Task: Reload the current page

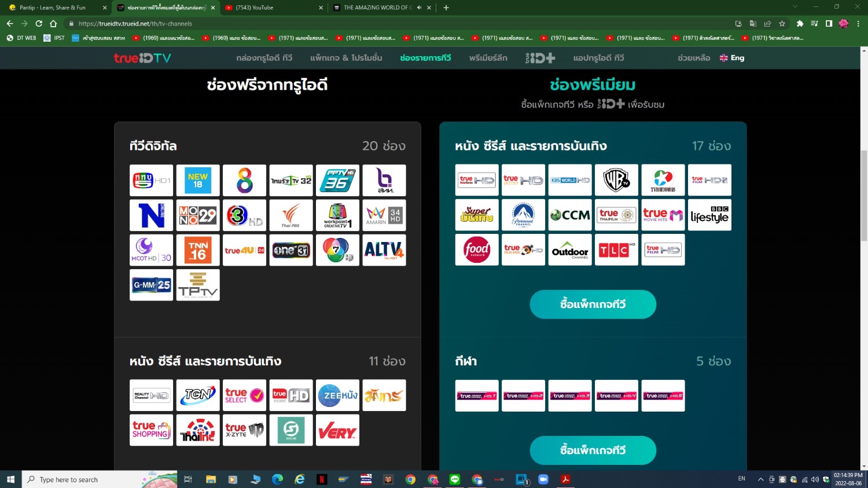Action: (x=39, y=24)
